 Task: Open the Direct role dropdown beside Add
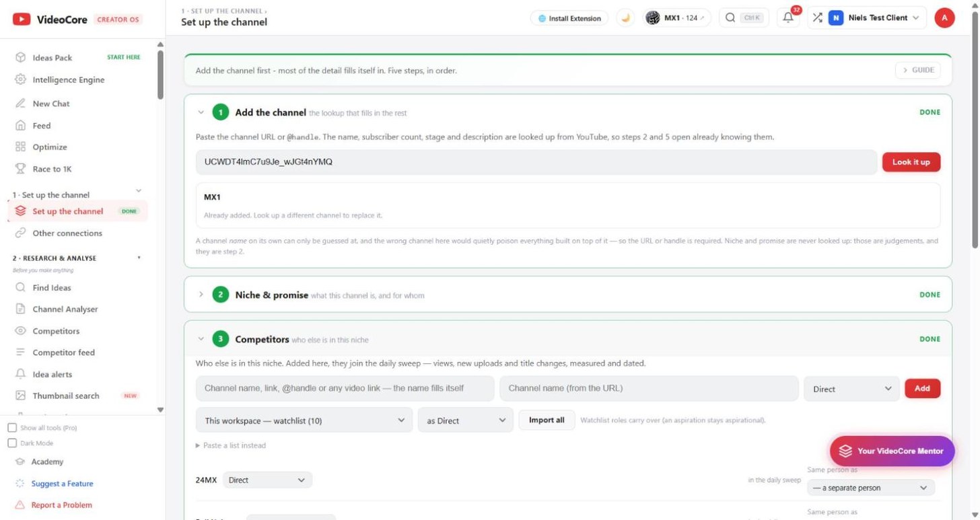[851, 389]
